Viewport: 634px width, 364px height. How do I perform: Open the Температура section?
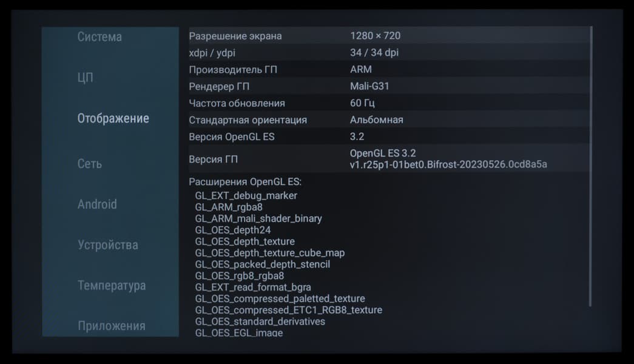click(112, 286)
